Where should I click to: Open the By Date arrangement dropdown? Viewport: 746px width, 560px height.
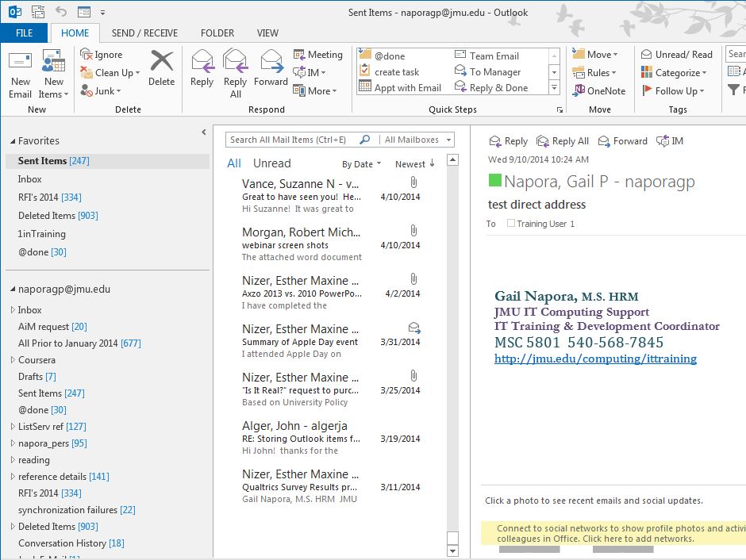pyautogui.click(x=362, y=164)
